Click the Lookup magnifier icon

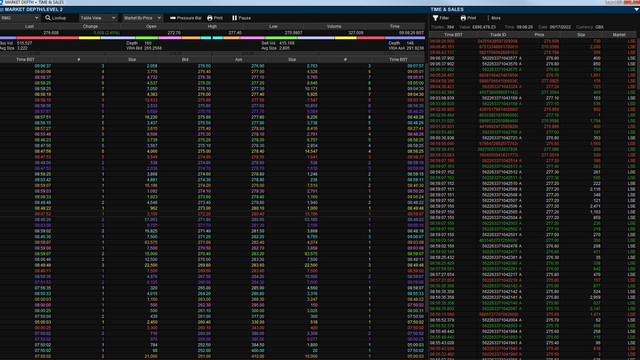[x=48, y=18]
